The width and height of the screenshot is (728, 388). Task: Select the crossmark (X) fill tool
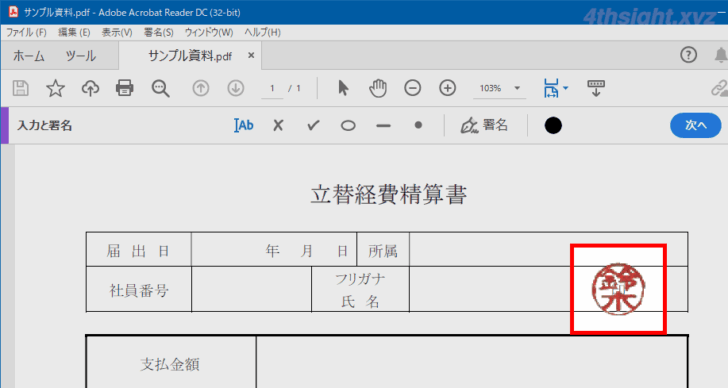[x=278, y=125]
